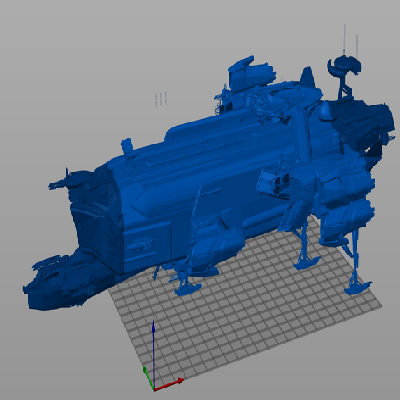Viewport: 400px width, 400px height.
Task: Click the middle landing leg foot
Action: click(306, 262)
